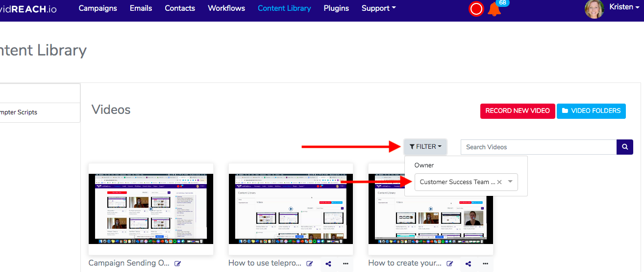The height and width of the screenshot is (272, 644).
Task: Open ellipsis menu for How to create your video
Action: point(485,264)
